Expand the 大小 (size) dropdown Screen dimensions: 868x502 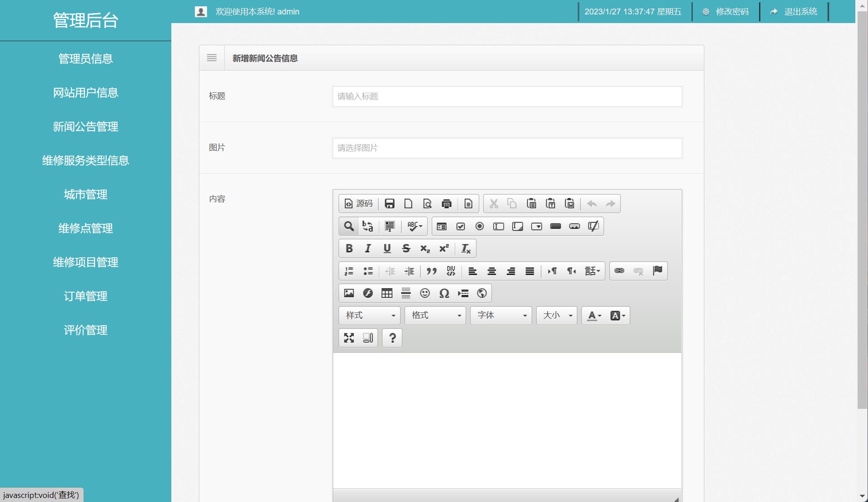point(556,315)
